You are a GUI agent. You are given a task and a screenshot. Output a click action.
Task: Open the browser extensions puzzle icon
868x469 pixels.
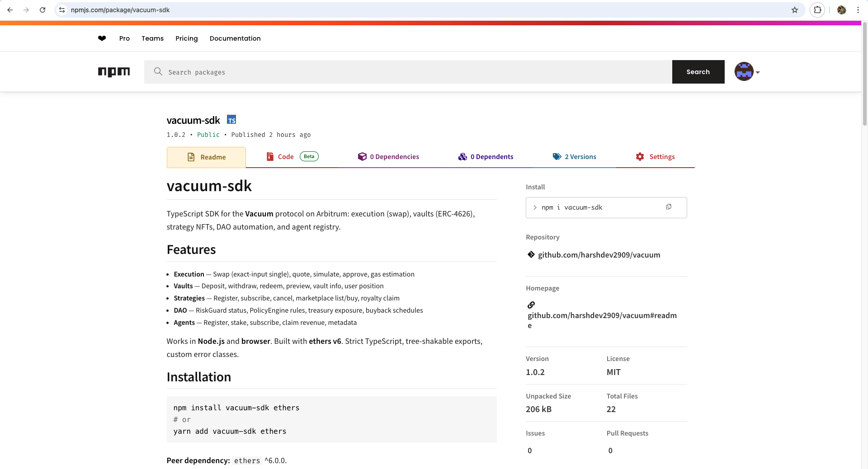click(x=817, y=10)
